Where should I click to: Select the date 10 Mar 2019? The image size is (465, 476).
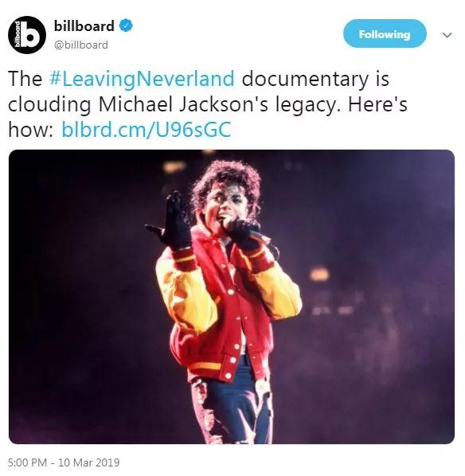pyautogui.click(x=88, y=462)
